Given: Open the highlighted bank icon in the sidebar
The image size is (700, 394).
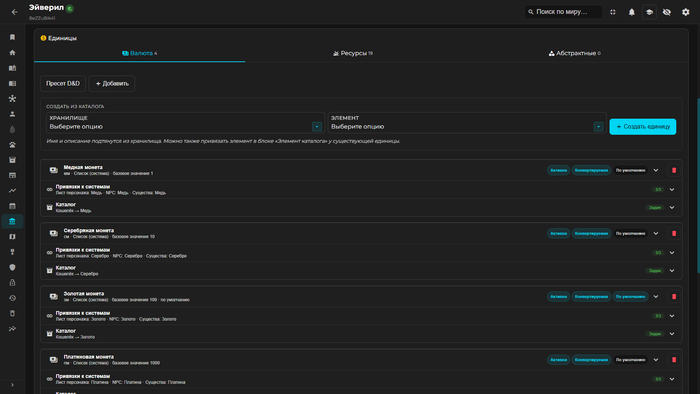Looking at the screenshot, I should tap(12, 221).
